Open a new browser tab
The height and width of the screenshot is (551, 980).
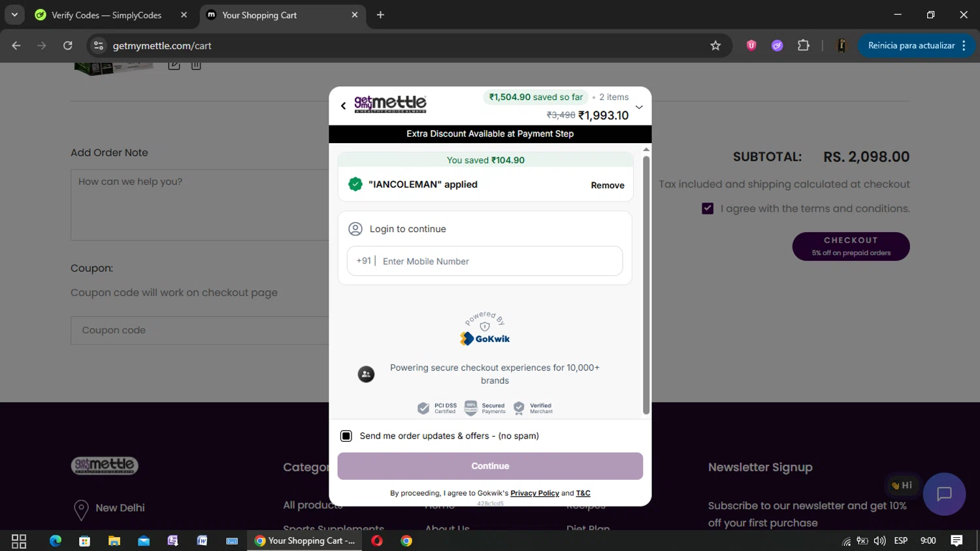(x=380, y=15)
